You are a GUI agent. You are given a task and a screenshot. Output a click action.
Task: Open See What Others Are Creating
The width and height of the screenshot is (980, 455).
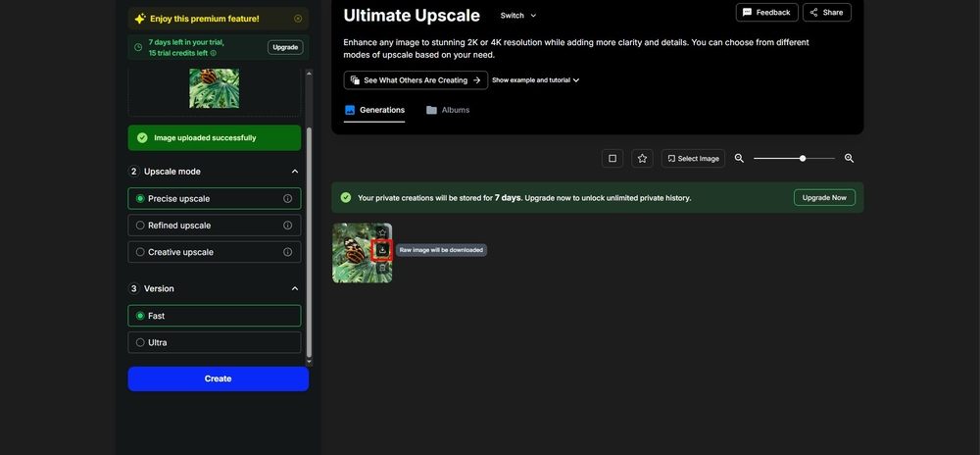point(416,80)
